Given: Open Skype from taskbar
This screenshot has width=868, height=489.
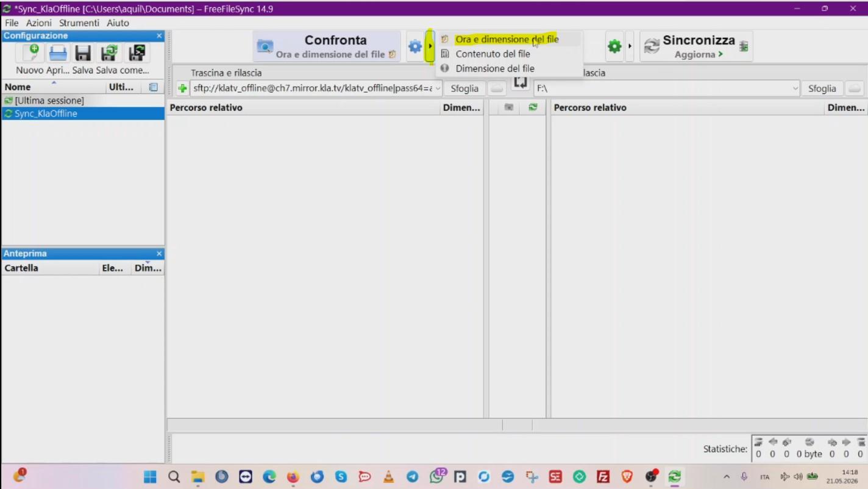Looking at the screenshot, I should (x=341, y=477).
